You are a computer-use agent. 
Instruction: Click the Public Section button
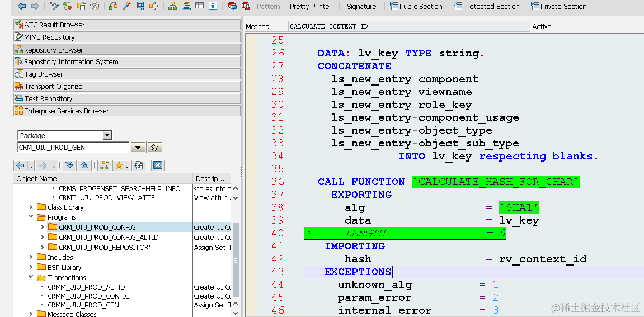point(416,6)
